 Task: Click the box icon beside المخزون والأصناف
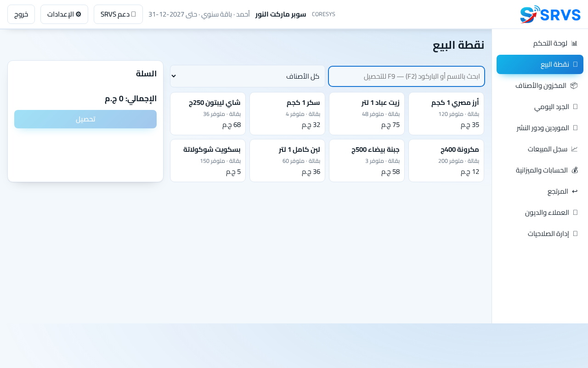(x=574, y=86)
